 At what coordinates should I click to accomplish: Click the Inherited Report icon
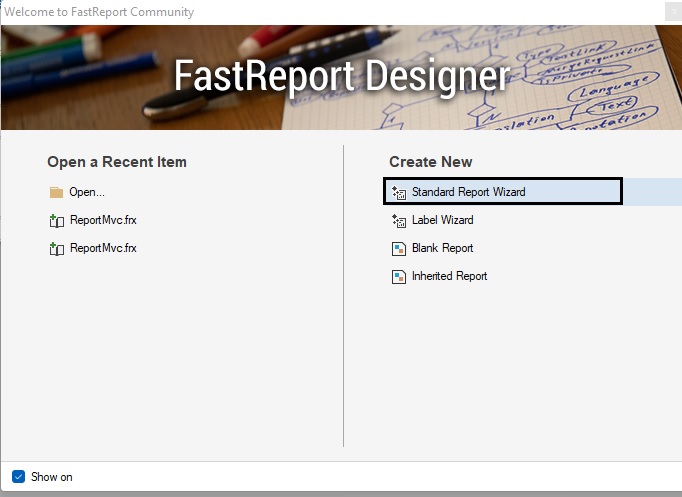(x=398, y=277)
